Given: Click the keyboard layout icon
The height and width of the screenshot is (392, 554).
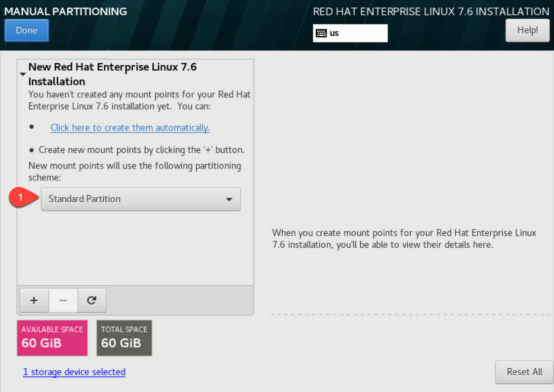Looking at the screenshot, I should tap(321, 33).
